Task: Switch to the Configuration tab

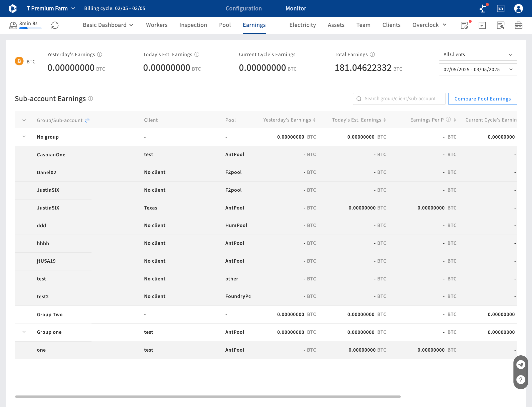Action: [x=244, y=9]
